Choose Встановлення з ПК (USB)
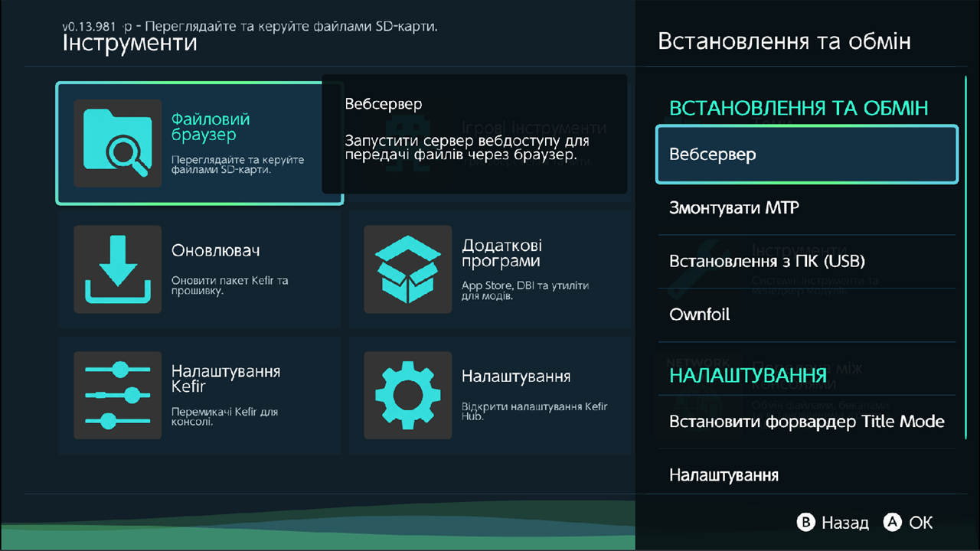 point(807,262)
